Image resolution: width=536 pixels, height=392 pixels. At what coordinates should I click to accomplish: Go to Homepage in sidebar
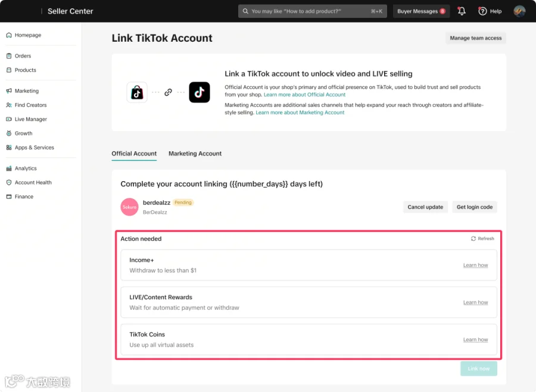click(27, 35)
